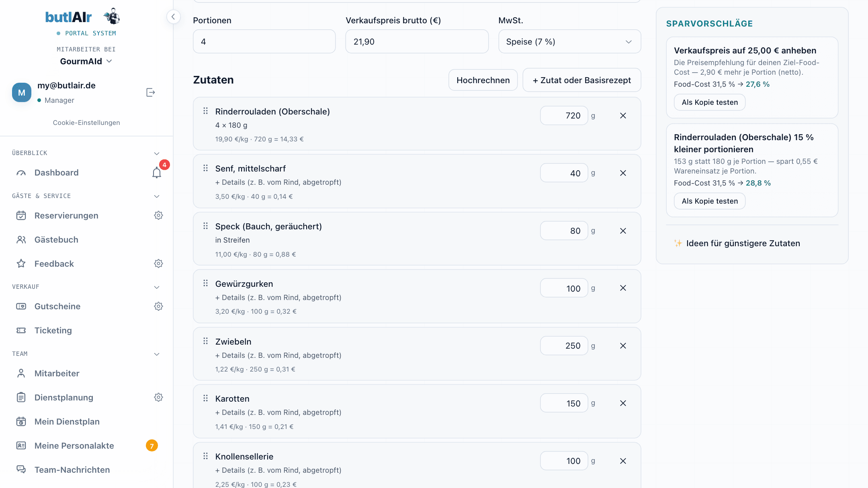Viewport: 868px width, 488px height.
Task: Collapse the sidebar with the chevron button
Action: click(x=173, y=17)
